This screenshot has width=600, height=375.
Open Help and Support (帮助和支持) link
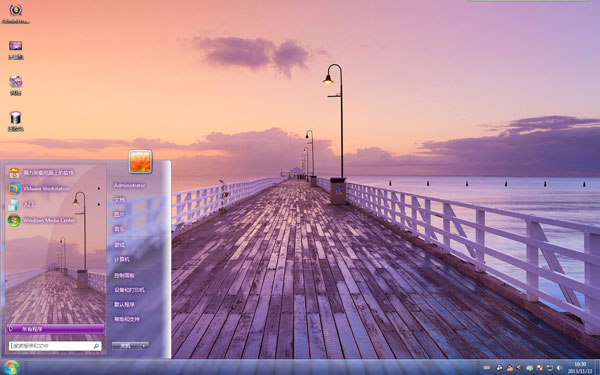tap(127, 319)
